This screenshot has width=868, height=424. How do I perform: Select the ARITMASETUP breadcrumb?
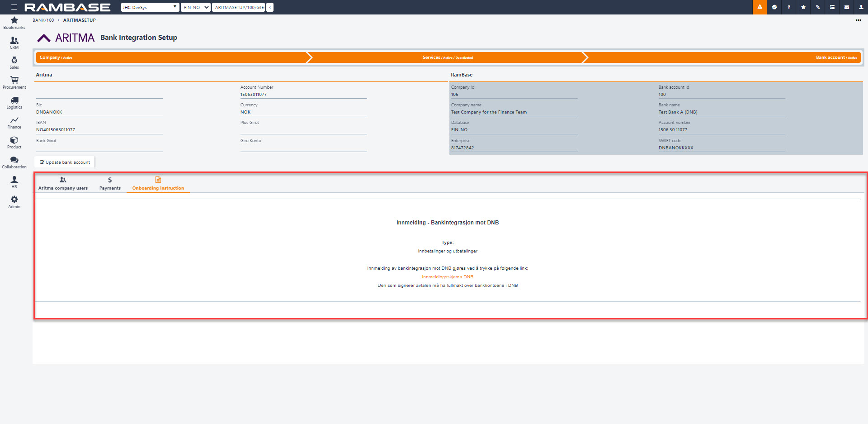point(80,20)
